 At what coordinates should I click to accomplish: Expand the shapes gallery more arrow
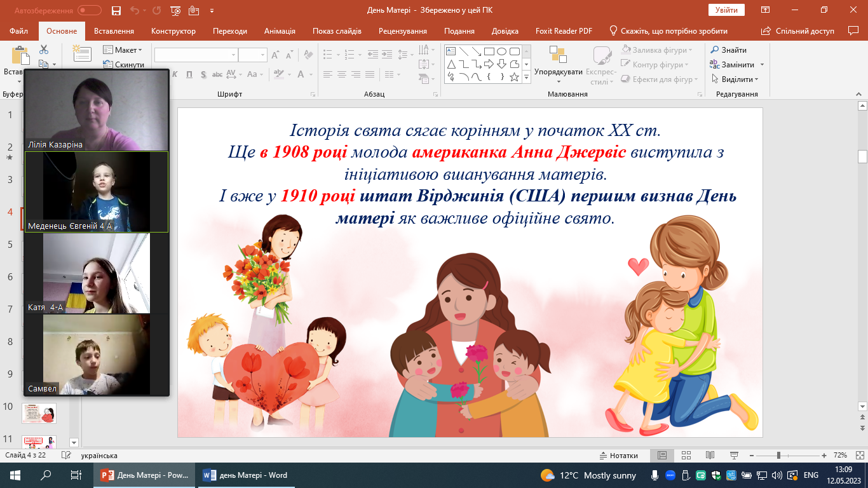pos(526,78)
